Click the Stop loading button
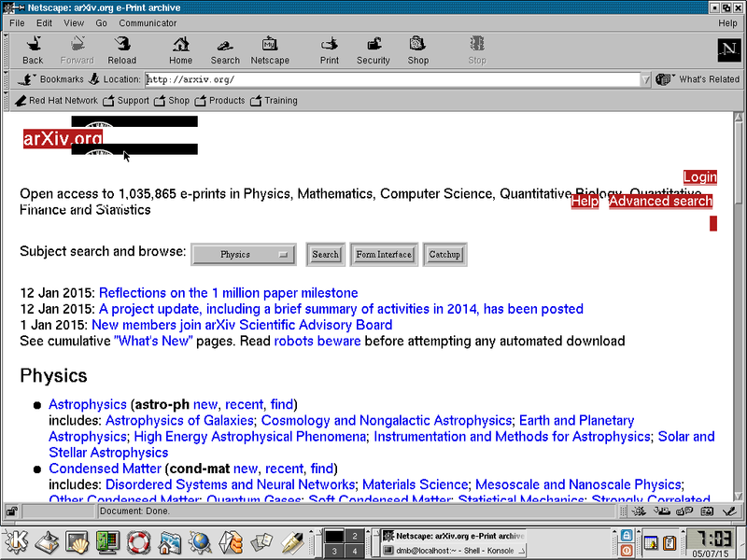The image size is (747, 560). [477, 50]
